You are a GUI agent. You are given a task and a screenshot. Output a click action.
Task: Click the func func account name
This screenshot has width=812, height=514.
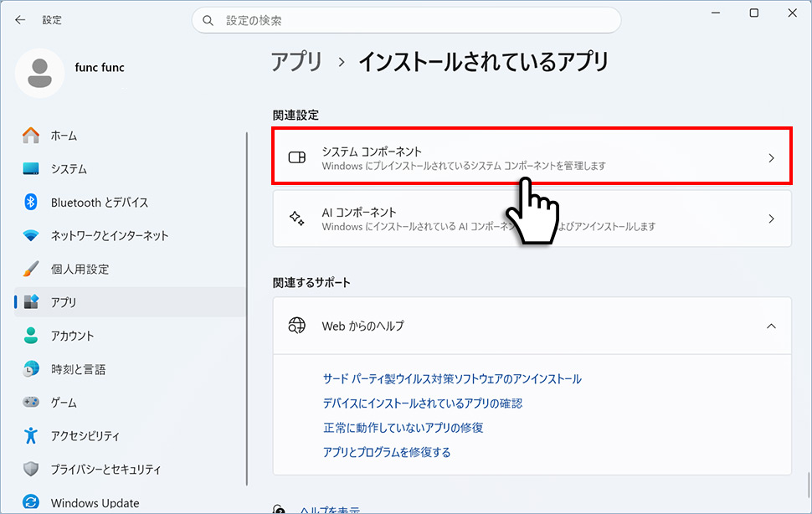pyautogui.click(x=100, y=67)
